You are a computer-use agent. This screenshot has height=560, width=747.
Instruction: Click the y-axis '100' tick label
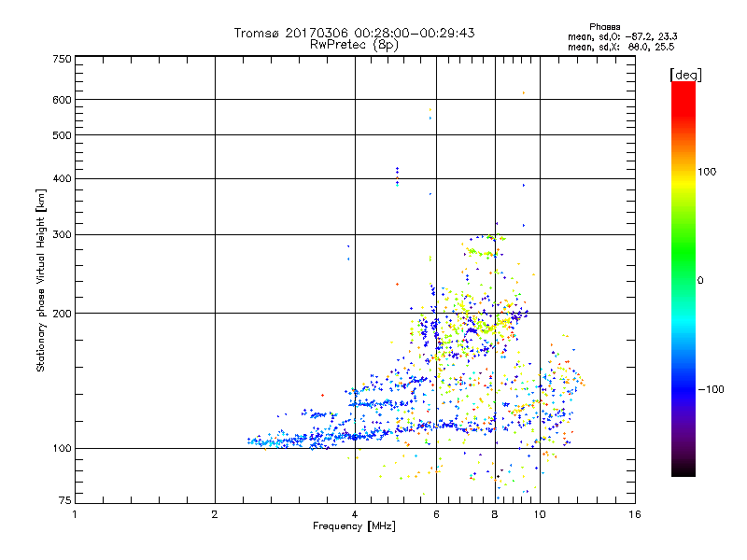click(62, 449)
